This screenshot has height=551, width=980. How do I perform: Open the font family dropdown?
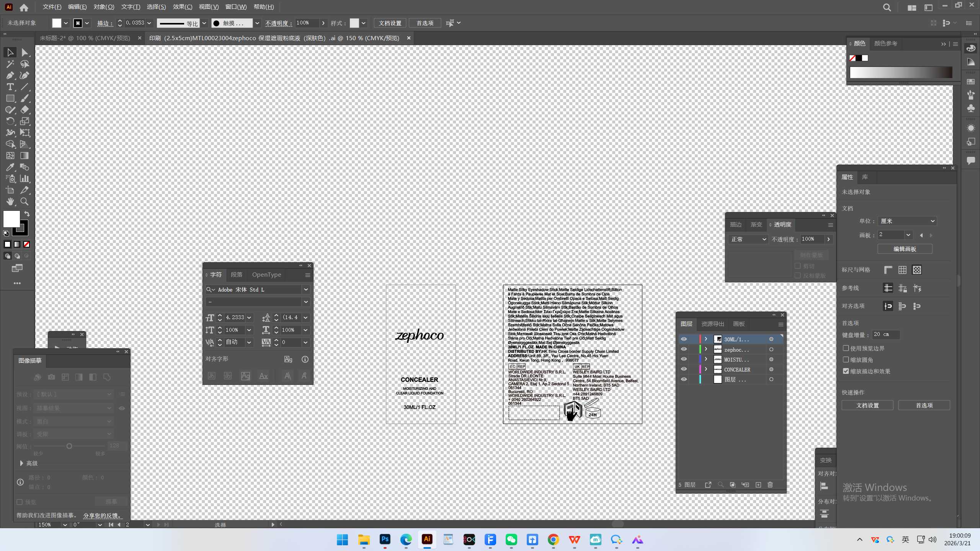coord(306,290)
